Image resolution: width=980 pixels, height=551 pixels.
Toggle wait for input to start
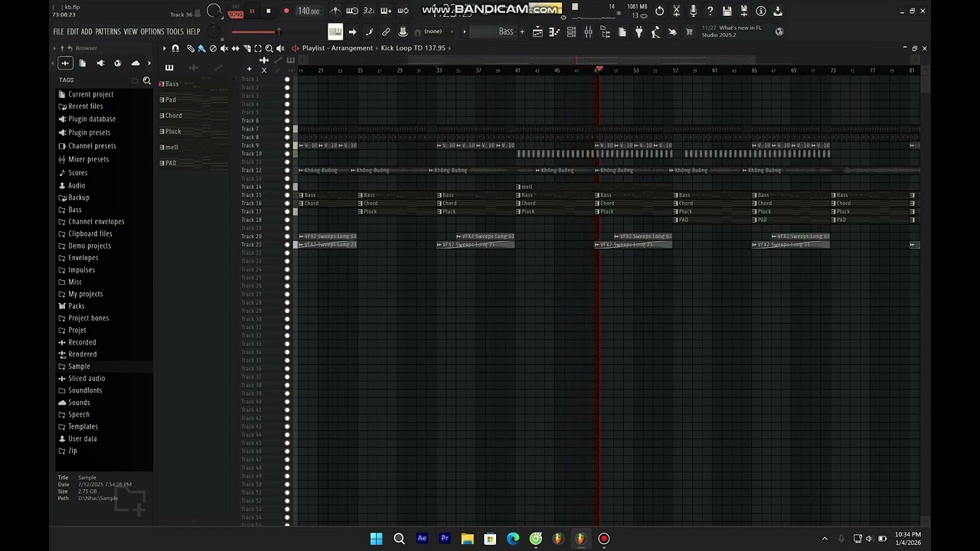point(352,11)
